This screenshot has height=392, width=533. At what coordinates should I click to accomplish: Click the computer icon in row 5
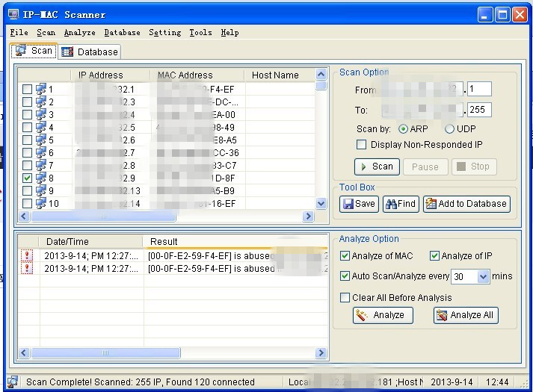41,140
